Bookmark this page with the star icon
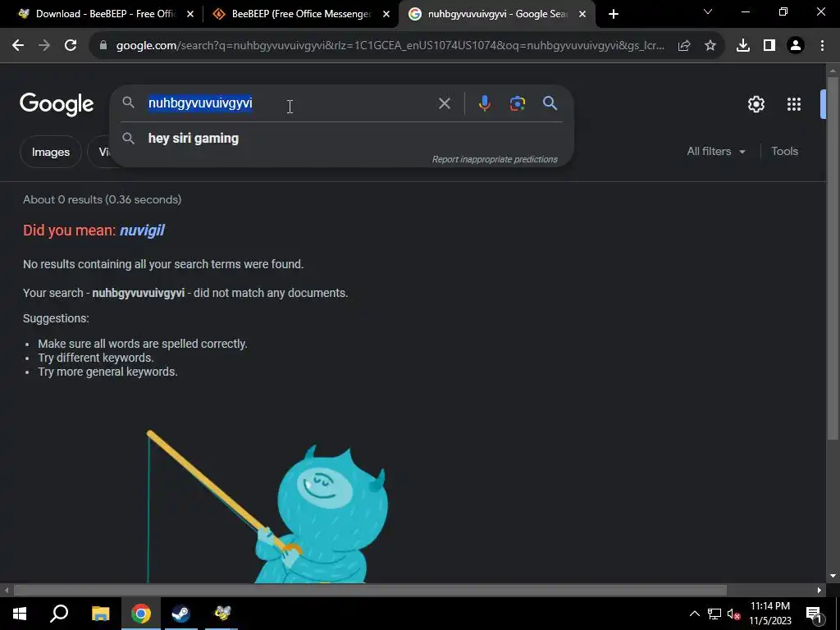 pos(710,46)
